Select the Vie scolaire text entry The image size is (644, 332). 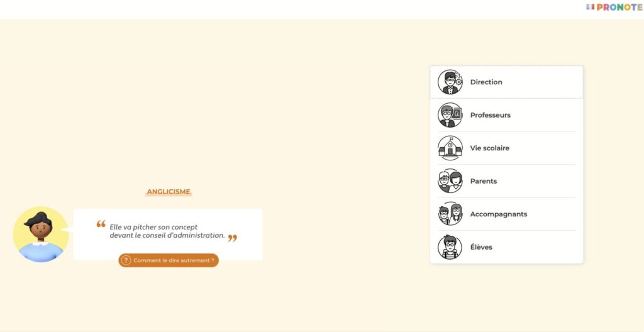pyautogui.click(x=489, y=148)
